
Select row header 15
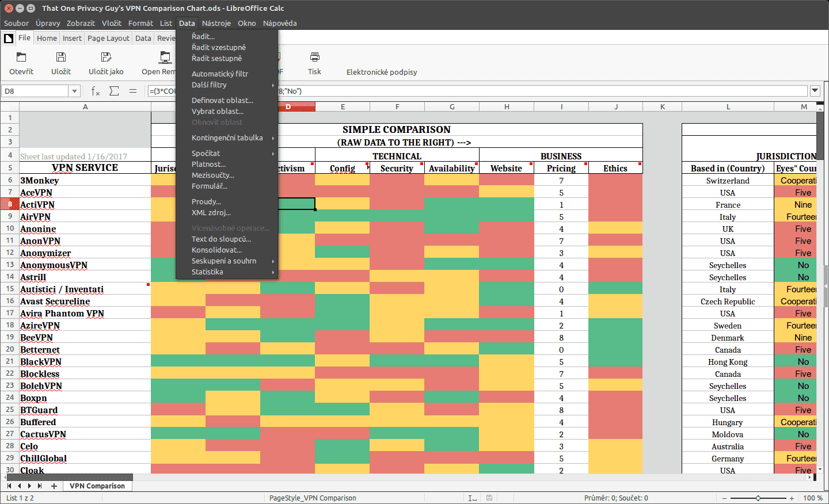(x=10, y=289)
